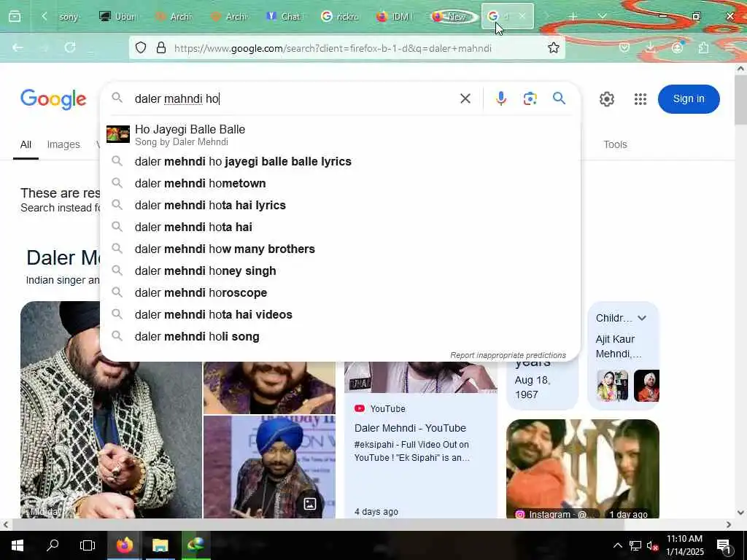Pick suggestion hota hai videos
The height and width of the screenshot is (560, 747).
point(340,315)
